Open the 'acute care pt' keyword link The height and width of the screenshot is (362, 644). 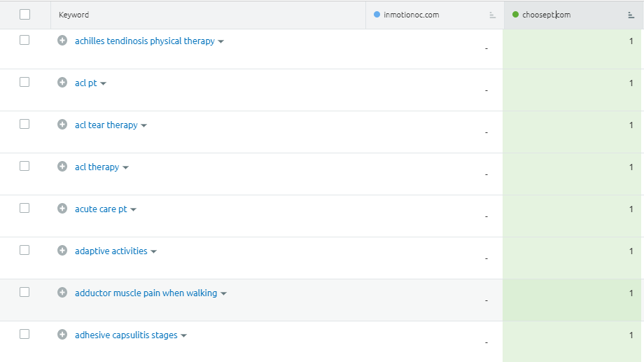click(101, 209)
